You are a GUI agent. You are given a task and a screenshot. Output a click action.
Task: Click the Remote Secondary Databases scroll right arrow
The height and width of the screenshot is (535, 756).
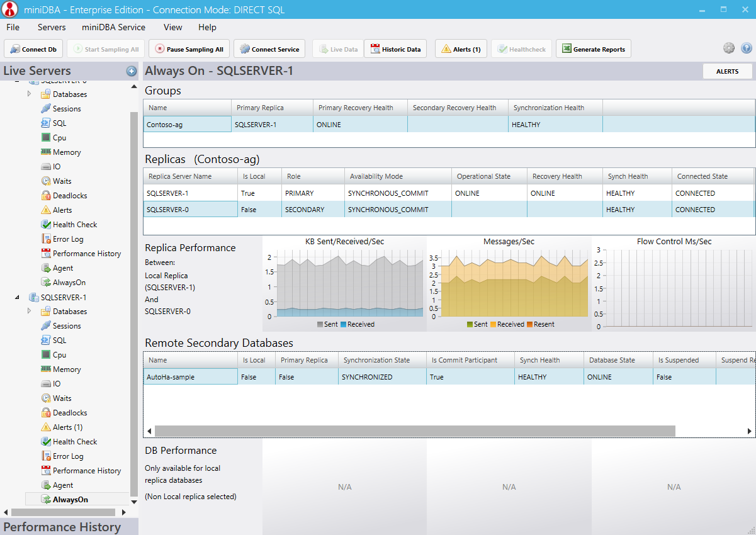pos(750,431)
